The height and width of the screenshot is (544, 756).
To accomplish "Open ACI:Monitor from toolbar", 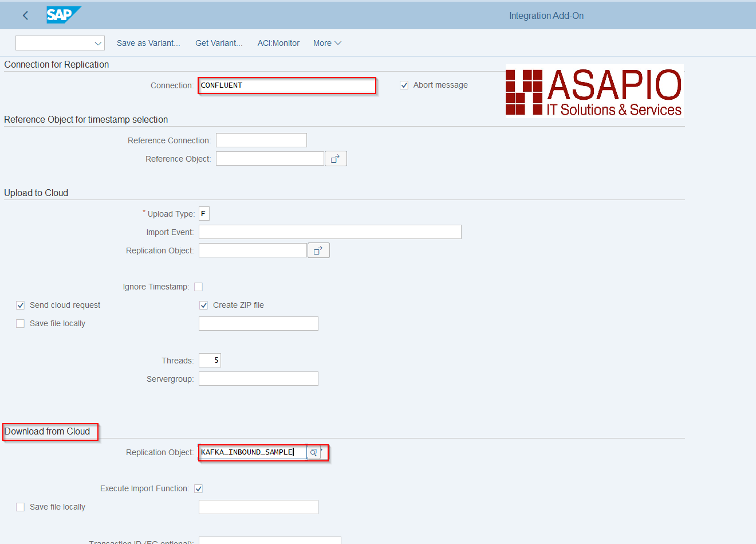I will 278,43.
